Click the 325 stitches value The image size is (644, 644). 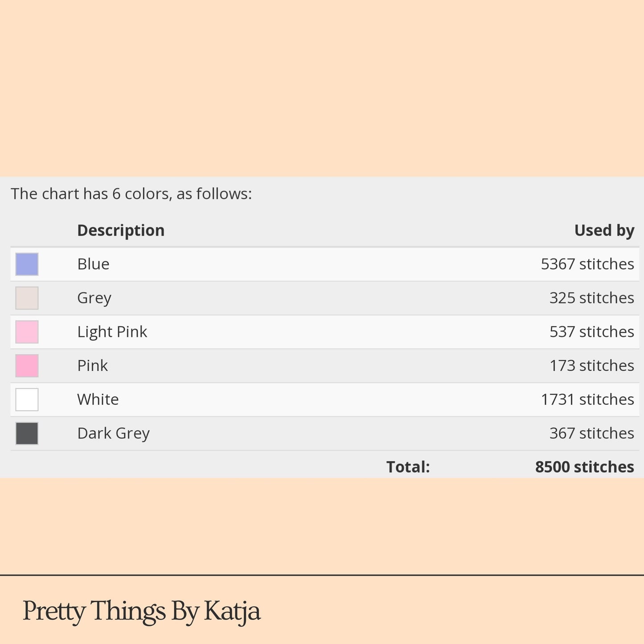tap(591, 298)
